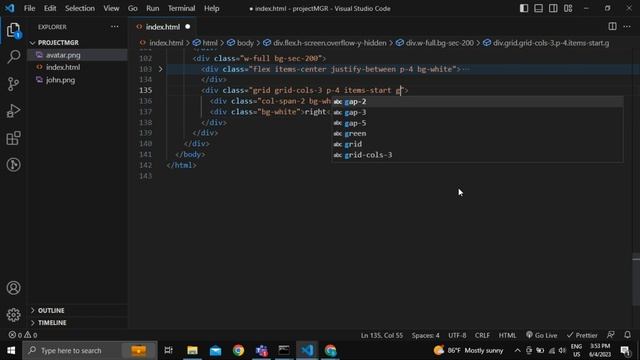Image resolution: width=640 pixels, height=360 pixels.
Task: Open the Explorer view in activity bar
Action: click(x=13, y=30)
